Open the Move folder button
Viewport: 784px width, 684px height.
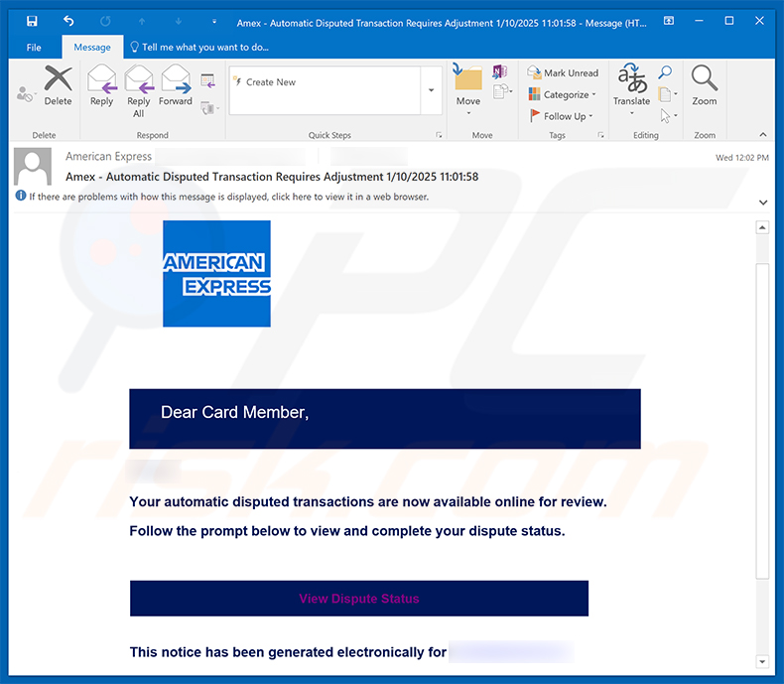tap(468, 88)
